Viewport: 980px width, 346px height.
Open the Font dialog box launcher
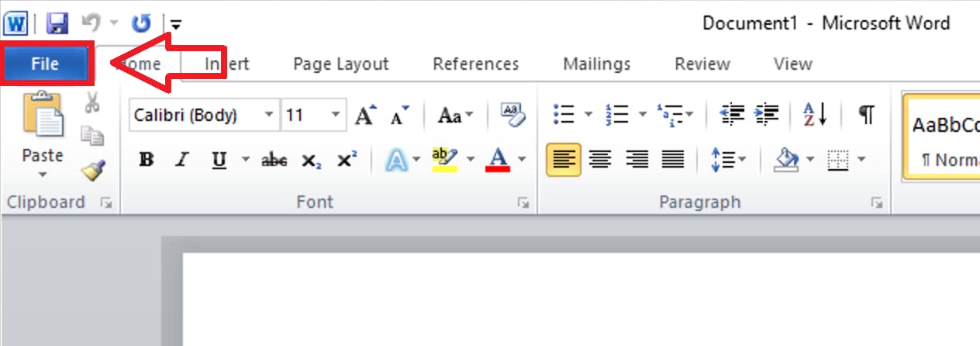click(x=523, y=202)
